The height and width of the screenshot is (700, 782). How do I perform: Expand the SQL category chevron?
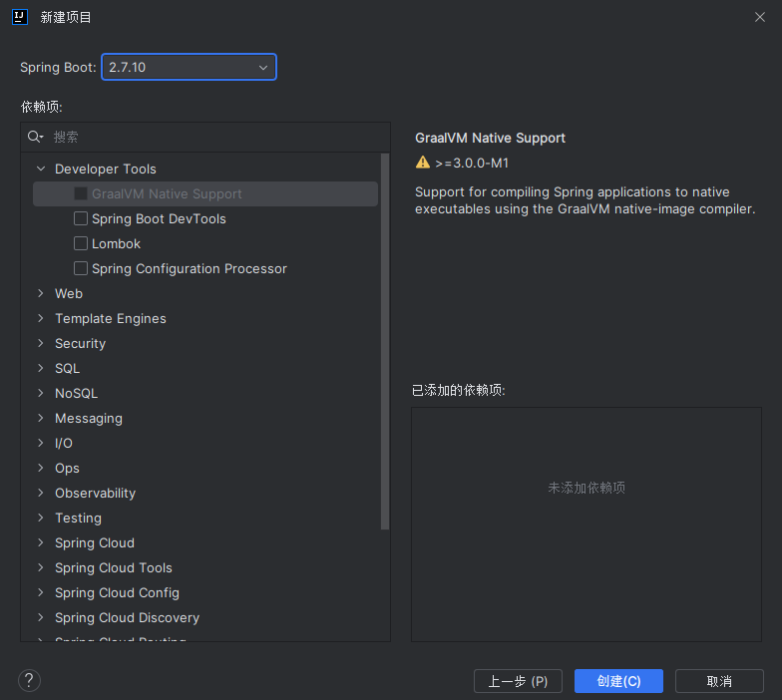coord(41,368)
